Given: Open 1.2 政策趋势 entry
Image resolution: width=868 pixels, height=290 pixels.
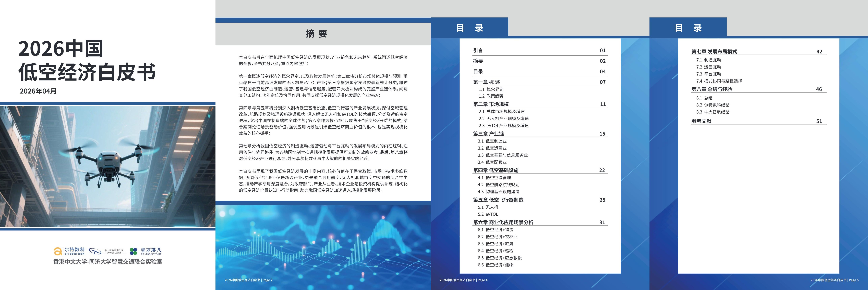Looking at the screenshot, I should tap(491, 96).
